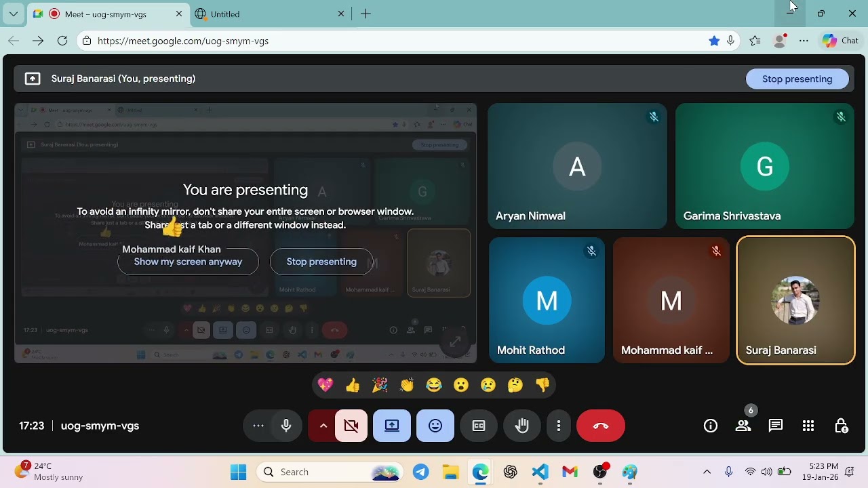This screenshot has height=488, width=868.
Task: Send the laughing face reaction
Action: 434,385
